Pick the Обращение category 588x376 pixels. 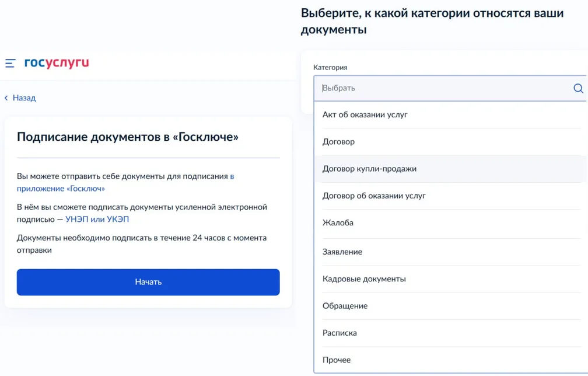coord(451,306)
